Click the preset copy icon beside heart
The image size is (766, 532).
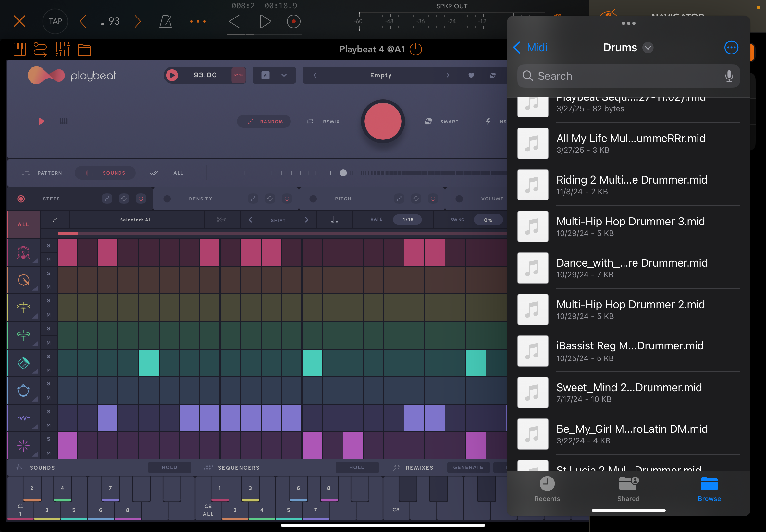pyautogui.click(x=493, y=75)
